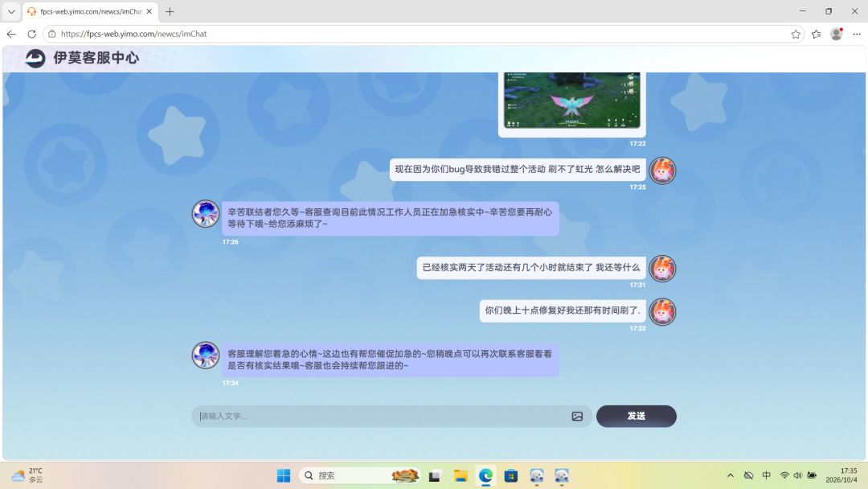The height and width of the screenshot is (489, 868).
Task: Click user avatar beside 你们晚上十点修复好 message
Action: [x=662, y=312]
